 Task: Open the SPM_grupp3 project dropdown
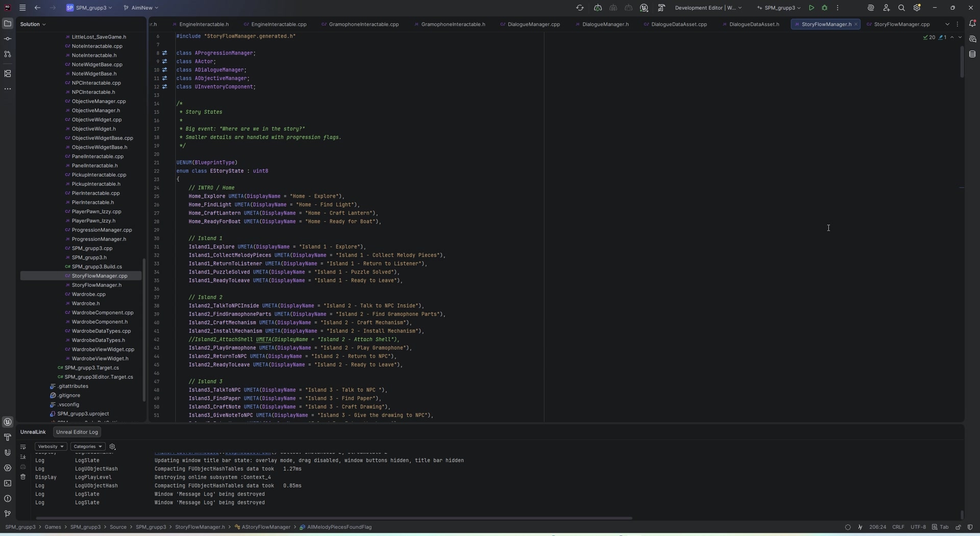tap(89, 8)
